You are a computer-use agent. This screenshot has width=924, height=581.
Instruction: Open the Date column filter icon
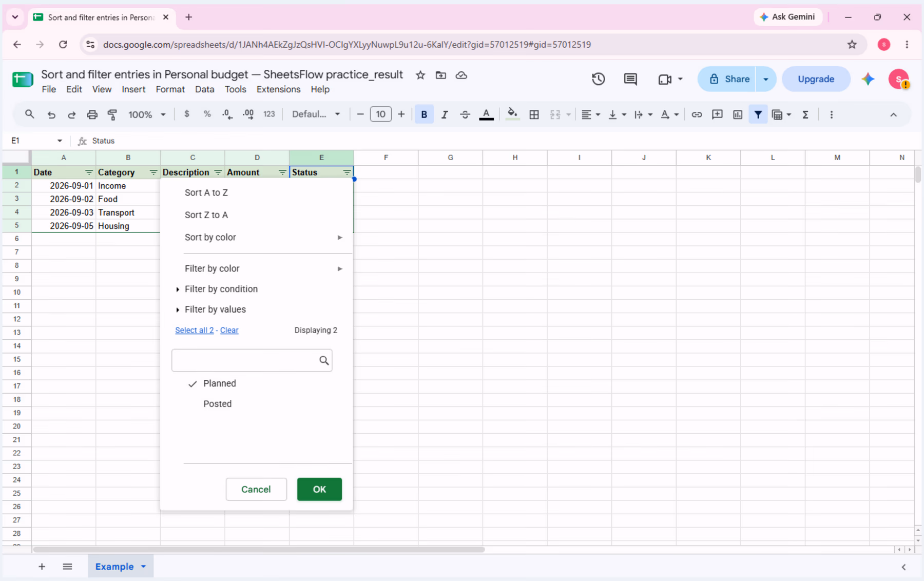89,172
